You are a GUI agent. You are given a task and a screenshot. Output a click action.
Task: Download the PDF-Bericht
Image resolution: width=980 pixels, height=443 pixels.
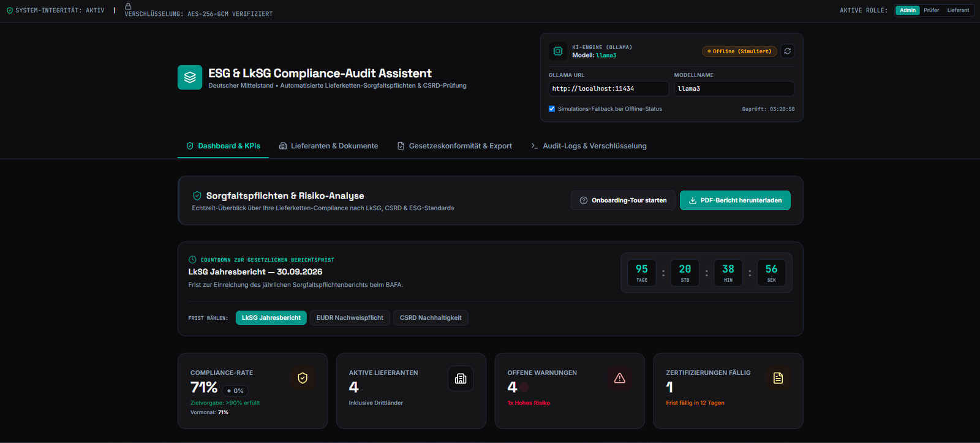[735, 200]
